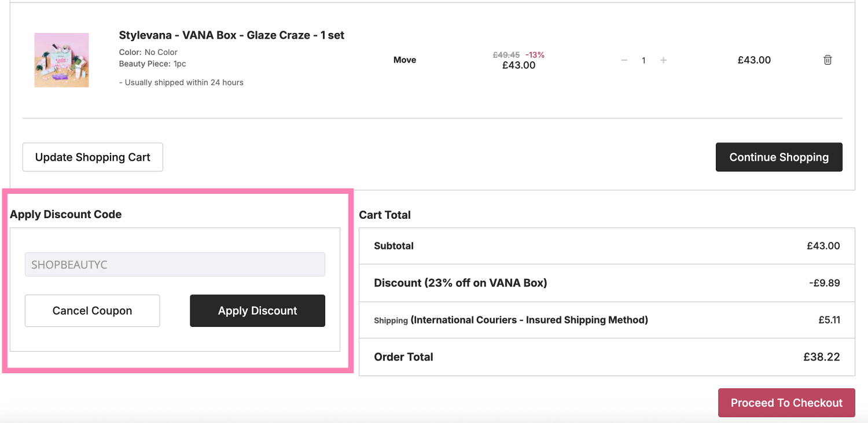The image size is (868, 423).
Task: Select the Usually shipped within 24 hours note
Action: coord(181,83)
